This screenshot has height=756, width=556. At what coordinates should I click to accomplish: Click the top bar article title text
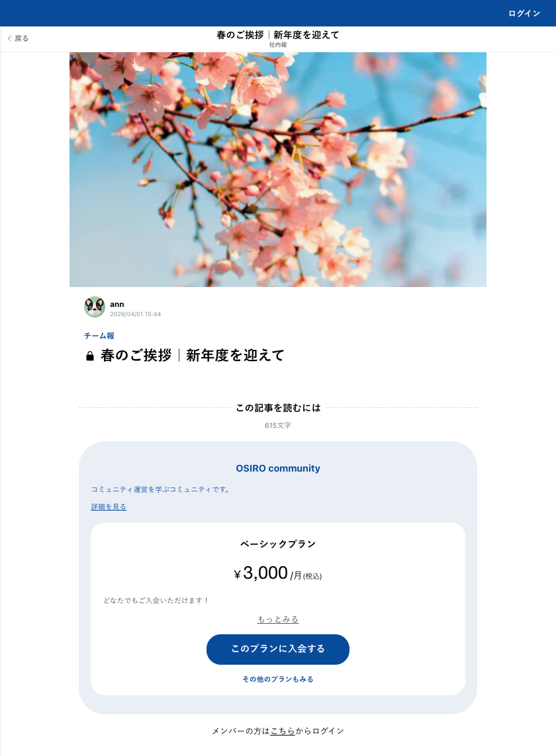[x=278, y=34]
